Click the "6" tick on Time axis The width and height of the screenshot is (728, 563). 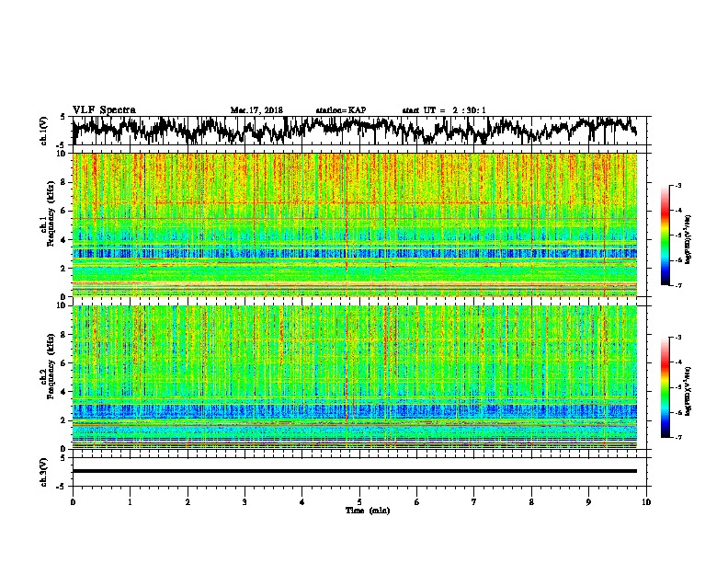coord(417,502)
